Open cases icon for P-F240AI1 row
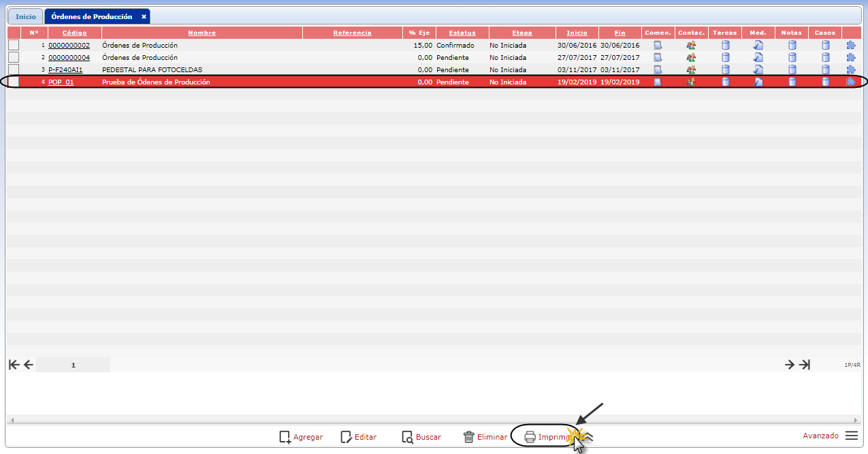The image size is (868, 454). [x=826, y=69]
